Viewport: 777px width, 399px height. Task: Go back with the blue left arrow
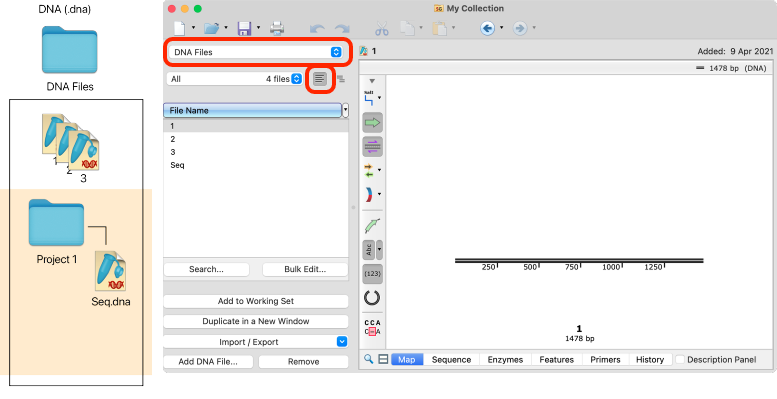tap(488, 28)
